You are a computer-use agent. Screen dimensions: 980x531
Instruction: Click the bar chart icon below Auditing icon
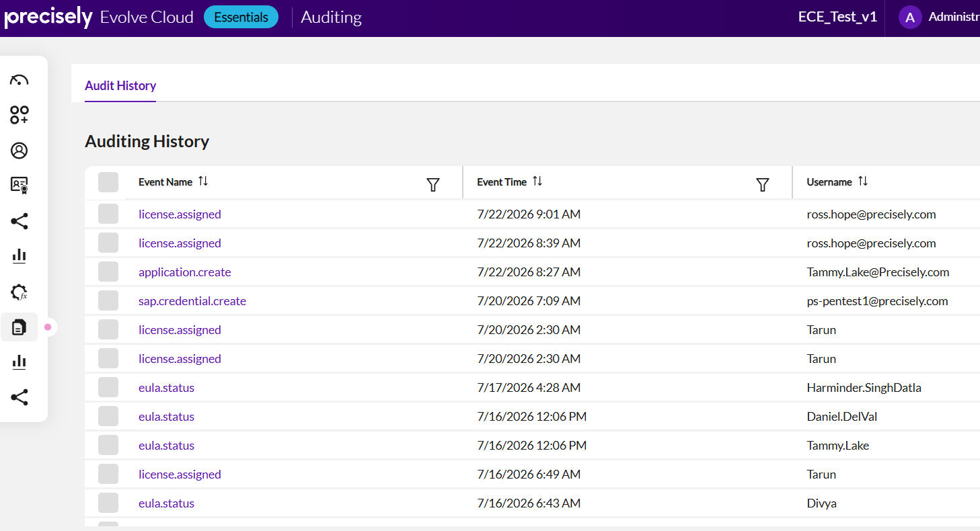[20, 362]
